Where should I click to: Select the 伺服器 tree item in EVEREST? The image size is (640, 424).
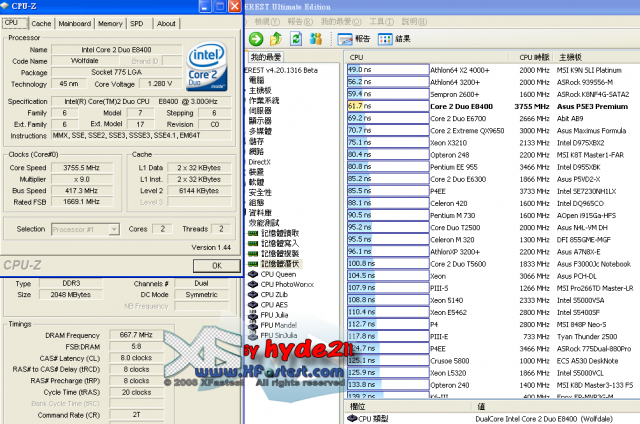click(x=260, y=111)
